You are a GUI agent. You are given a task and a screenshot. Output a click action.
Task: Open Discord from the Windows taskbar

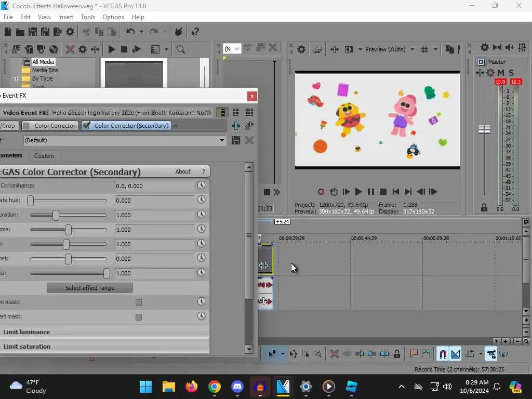pos(237,387)
